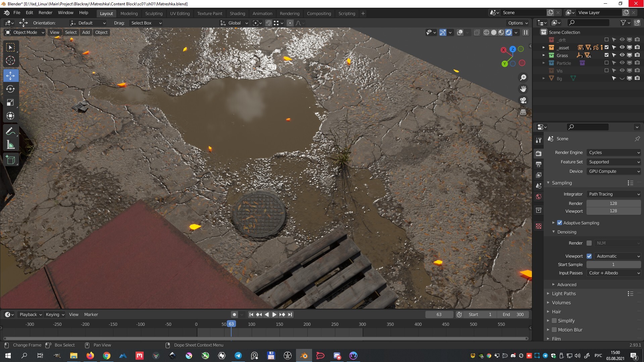Activate the Measure tool
Image resolution: width=644 pixels, height=362 pixels.
coord(10,145)
